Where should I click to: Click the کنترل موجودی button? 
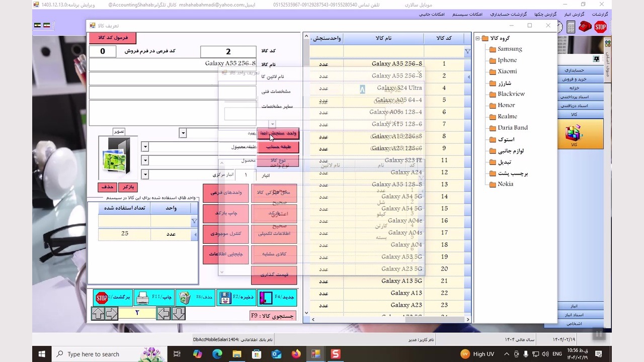coord(226,234)
